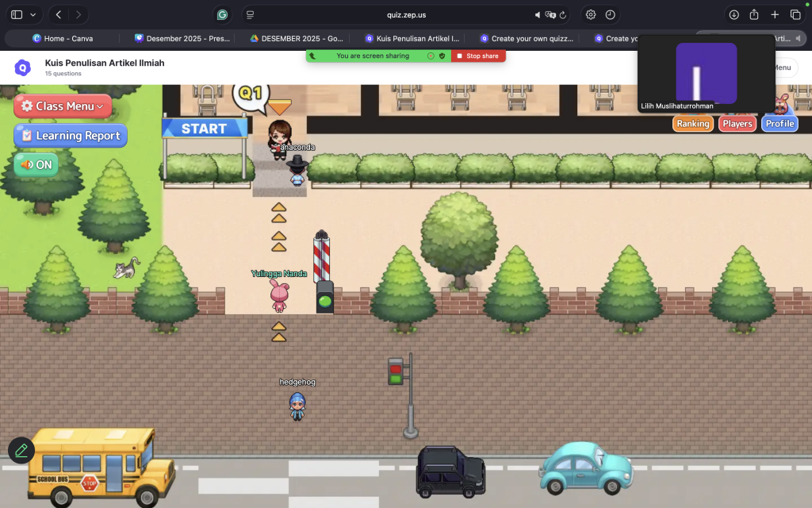Screen dimensions: 812x508
Task: Click the Grammarly extension icon
Action: tap(222, 15)
